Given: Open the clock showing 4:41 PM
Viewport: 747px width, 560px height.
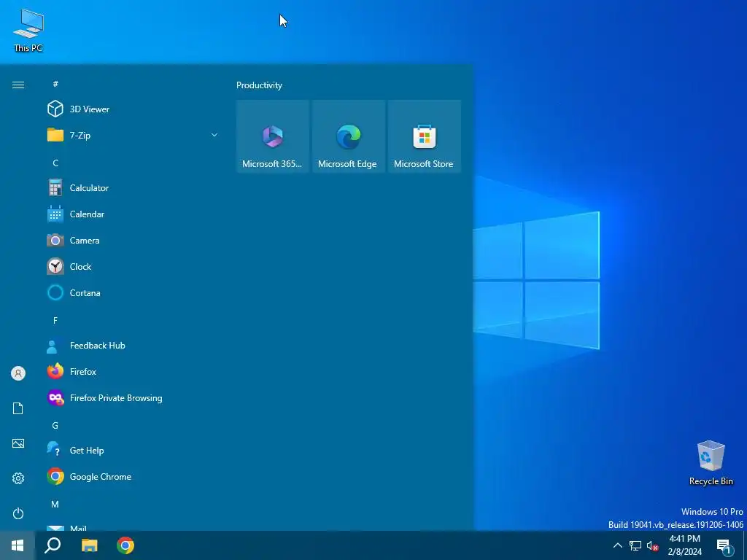Looking at the screenshot, I should click(x=684, y=545).
